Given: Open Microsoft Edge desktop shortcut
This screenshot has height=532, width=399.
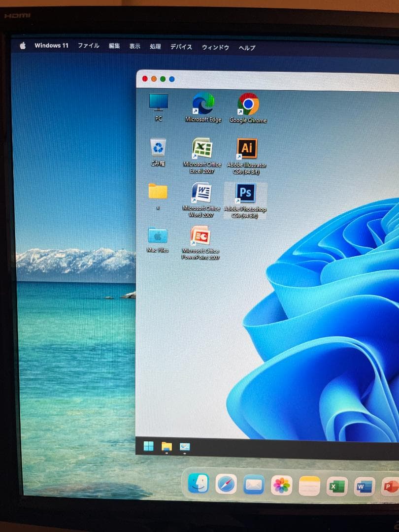Looking at the screenshot, I should pyautogui.click(x=203, y=103).
